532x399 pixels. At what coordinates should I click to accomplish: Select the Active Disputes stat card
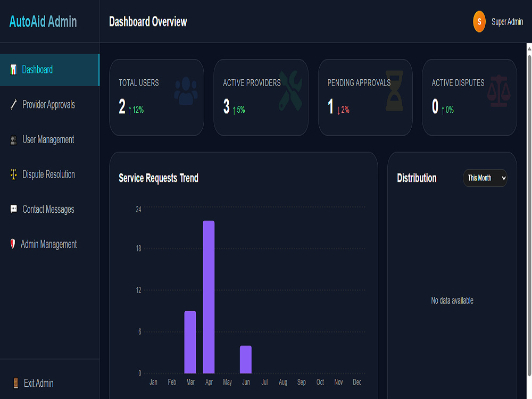(x=470, y=97)
